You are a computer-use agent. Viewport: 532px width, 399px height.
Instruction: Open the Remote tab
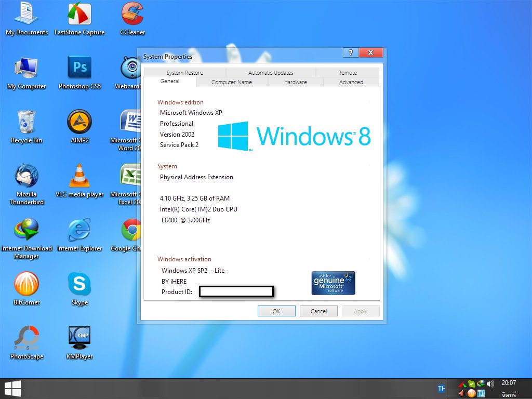click(x=348, y=73)
